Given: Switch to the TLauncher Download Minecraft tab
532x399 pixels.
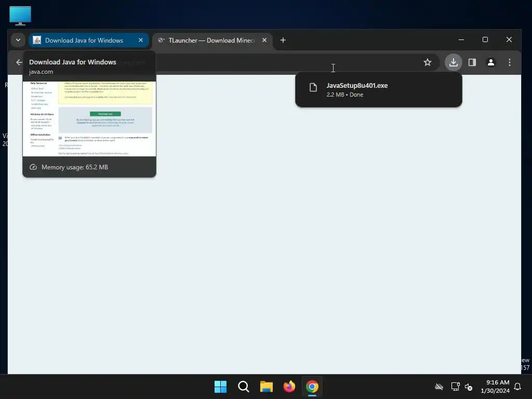Looking at the screenshot, I should [x=212, y=41].
